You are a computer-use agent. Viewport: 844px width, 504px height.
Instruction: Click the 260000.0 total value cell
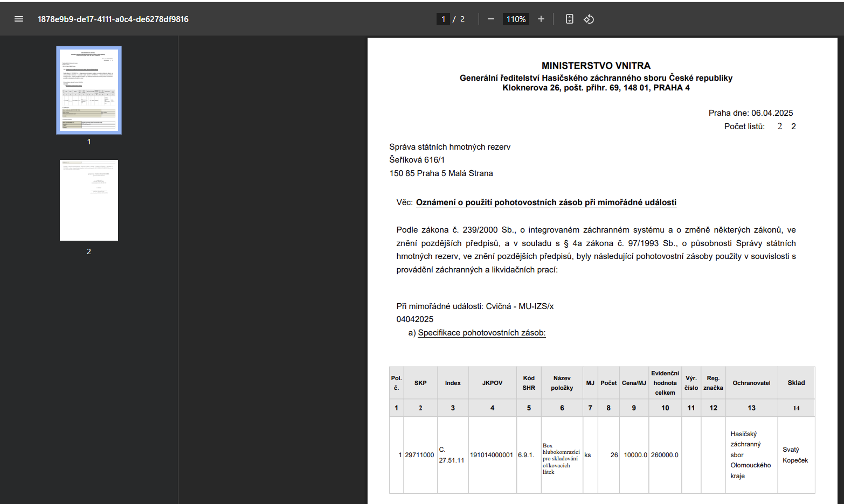(x=664, y=455)
